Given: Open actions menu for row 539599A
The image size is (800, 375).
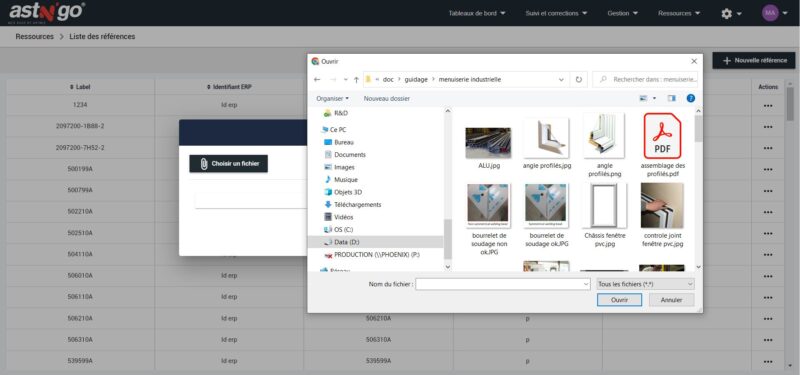Looking at the screenshot, I should click(768, 361).
